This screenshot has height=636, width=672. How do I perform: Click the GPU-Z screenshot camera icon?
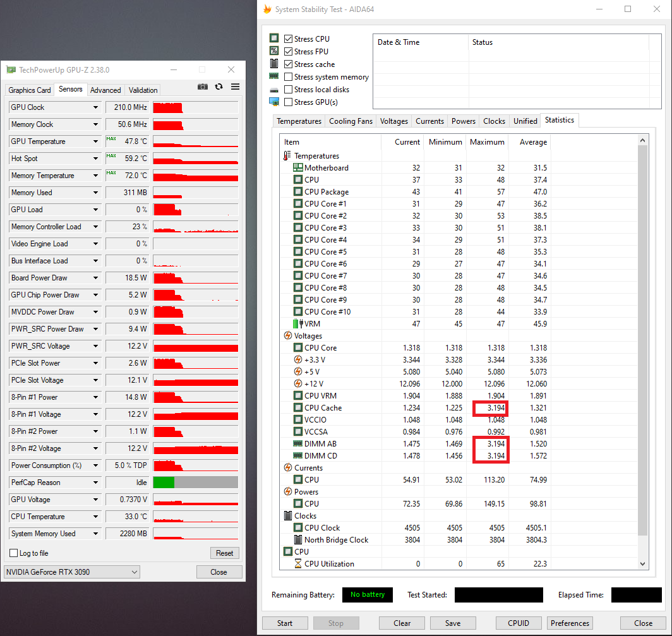click(x=203, y=87)
